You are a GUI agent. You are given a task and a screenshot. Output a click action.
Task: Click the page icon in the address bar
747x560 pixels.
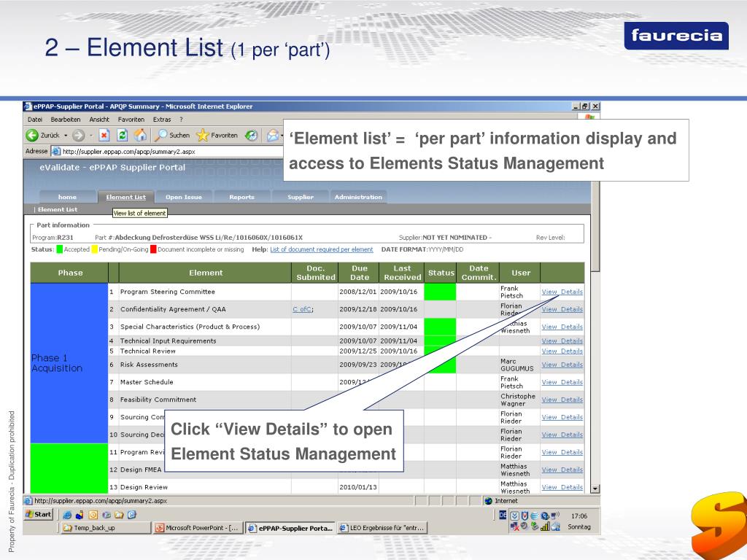click(x=55, y=152)
